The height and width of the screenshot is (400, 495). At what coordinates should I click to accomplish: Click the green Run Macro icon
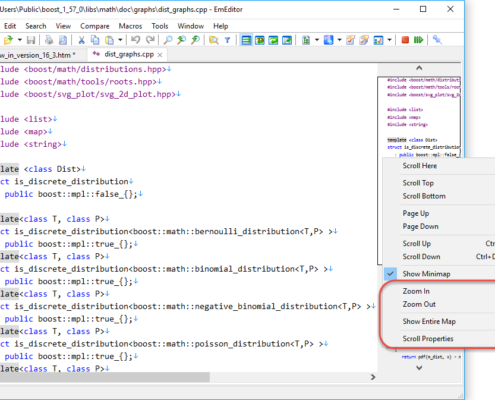pos(418,40)
